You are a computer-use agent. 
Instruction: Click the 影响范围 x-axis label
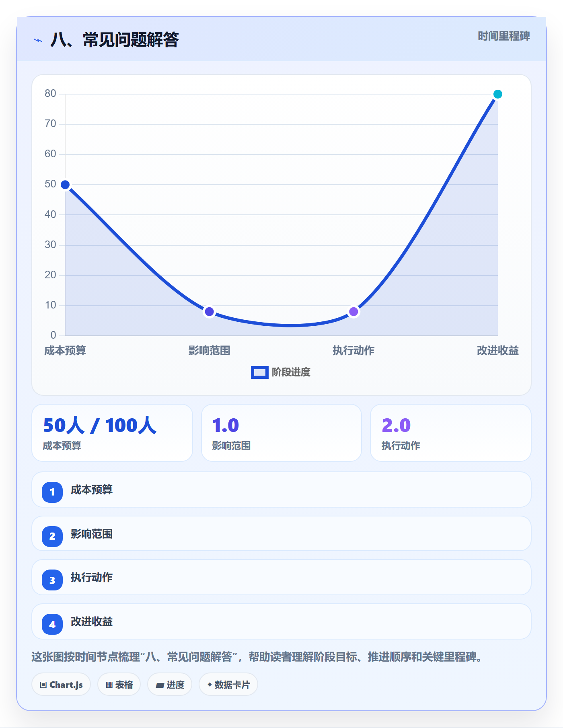209,351
